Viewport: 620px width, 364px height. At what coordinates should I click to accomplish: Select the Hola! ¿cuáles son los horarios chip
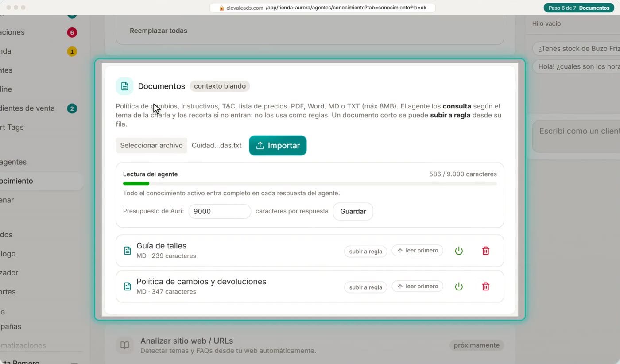point(576,66)
